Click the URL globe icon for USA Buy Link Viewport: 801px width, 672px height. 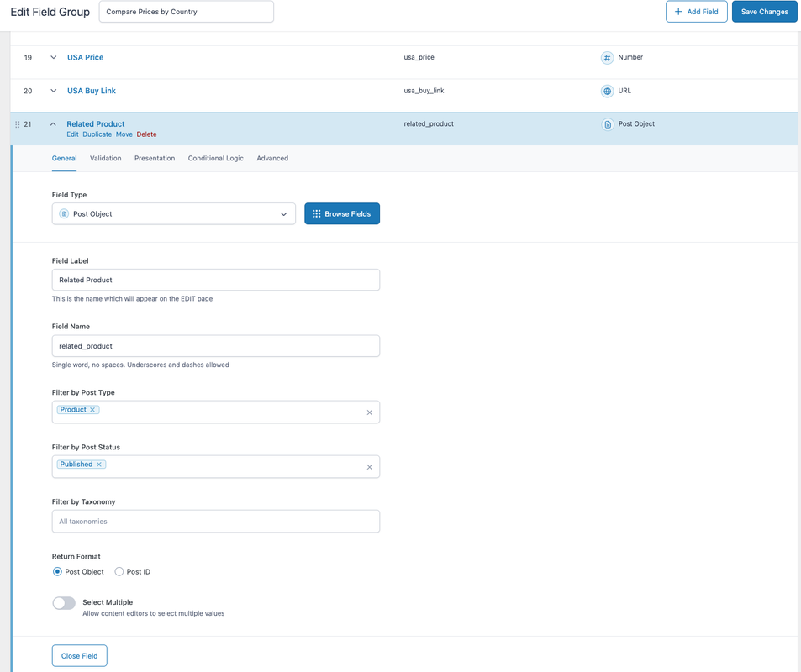tap(607, 91)
